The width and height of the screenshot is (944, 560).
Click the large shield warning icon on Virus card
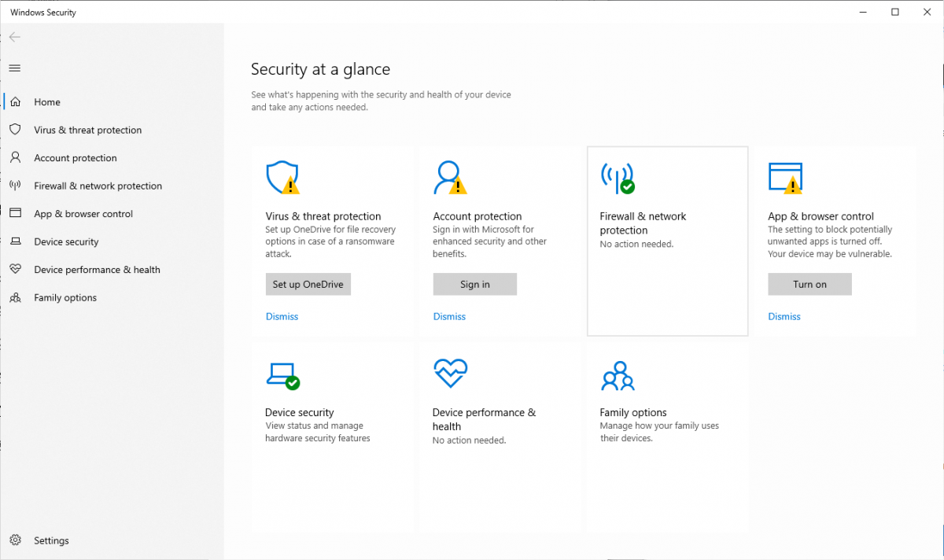click(x=283, y=178)
